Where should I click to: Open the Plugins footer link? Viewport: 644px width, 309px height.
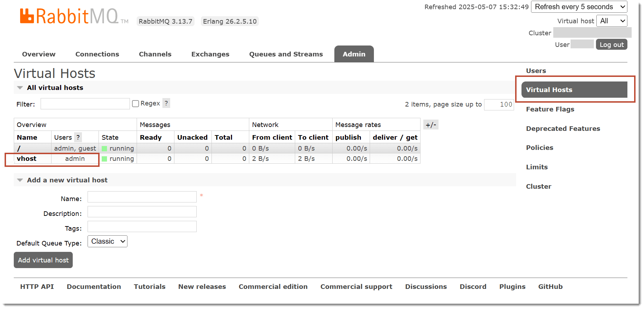point(512,286)
